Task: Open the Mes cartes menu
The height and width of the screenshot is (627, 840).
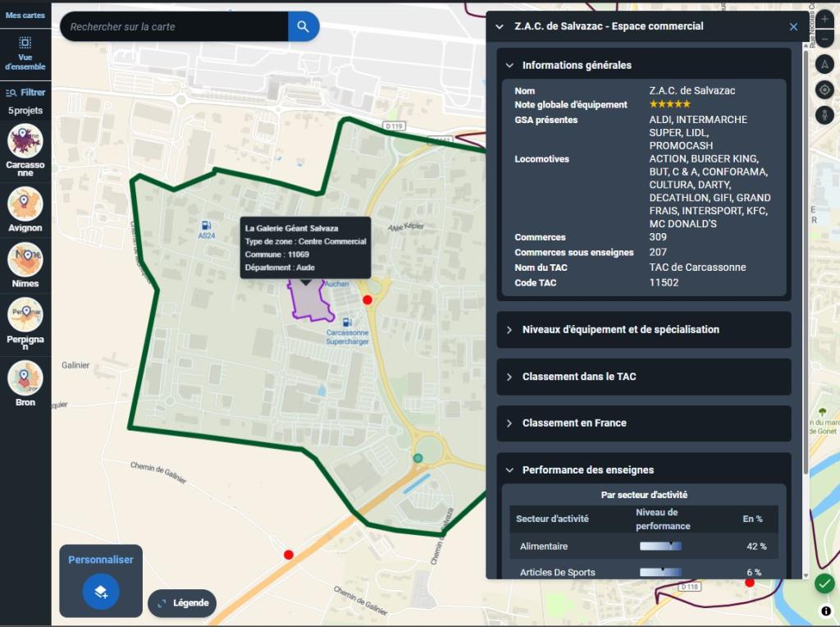Action: click(x=25, y=15)
